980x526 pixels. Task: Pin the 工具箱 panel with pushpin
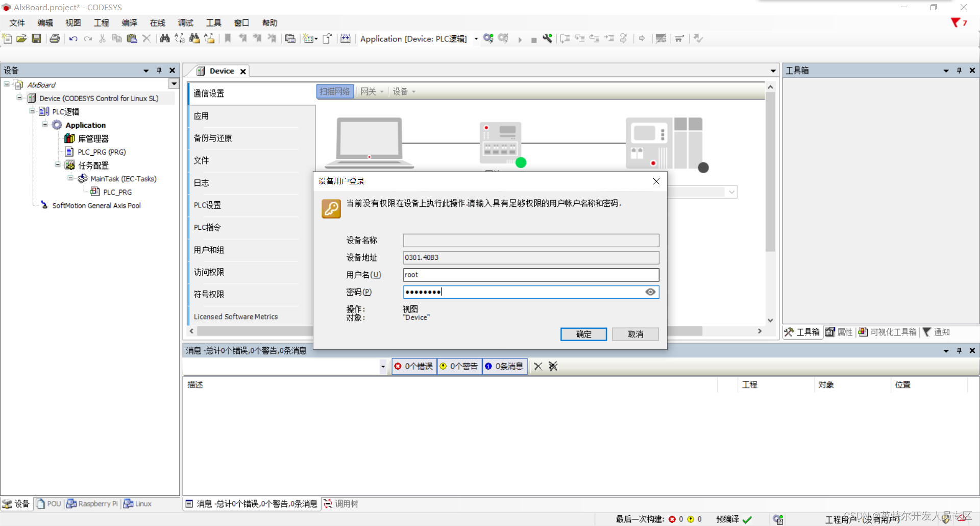(x=959, y=70)
